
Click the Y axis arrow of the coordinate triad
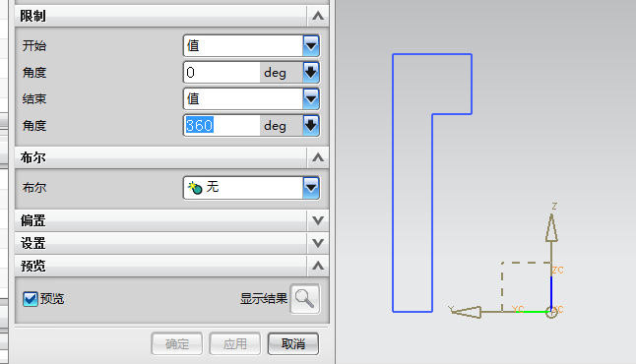[x=467, y=312]
